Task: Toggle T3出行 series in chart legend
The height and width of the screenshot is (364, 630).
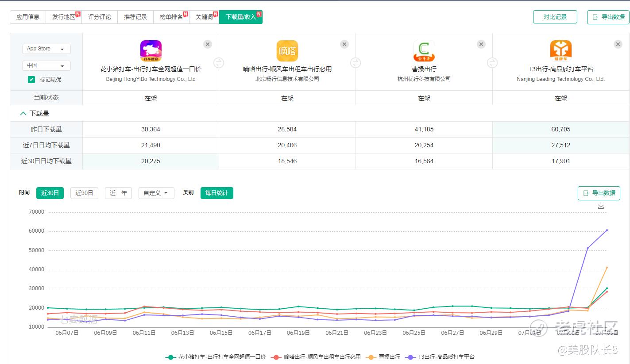Action: click(x=440, y=357)
